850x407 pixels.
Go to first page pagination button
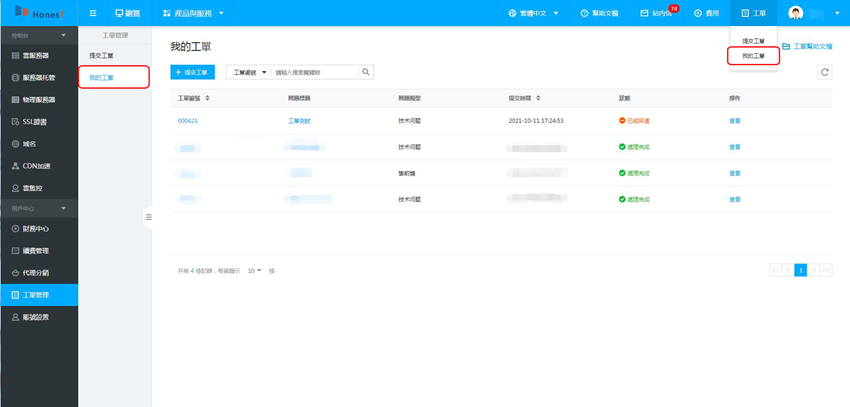[x=776, y=270]
